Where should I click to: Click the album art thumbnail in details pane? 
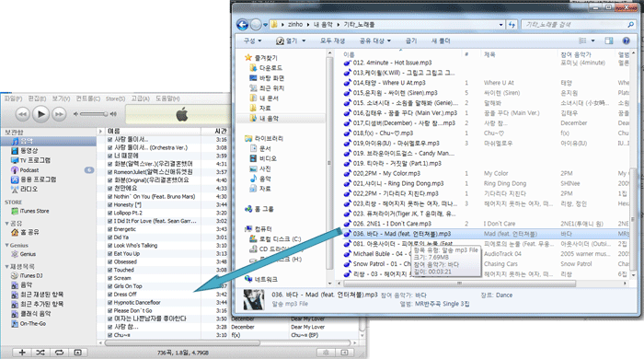coord(254,299)
